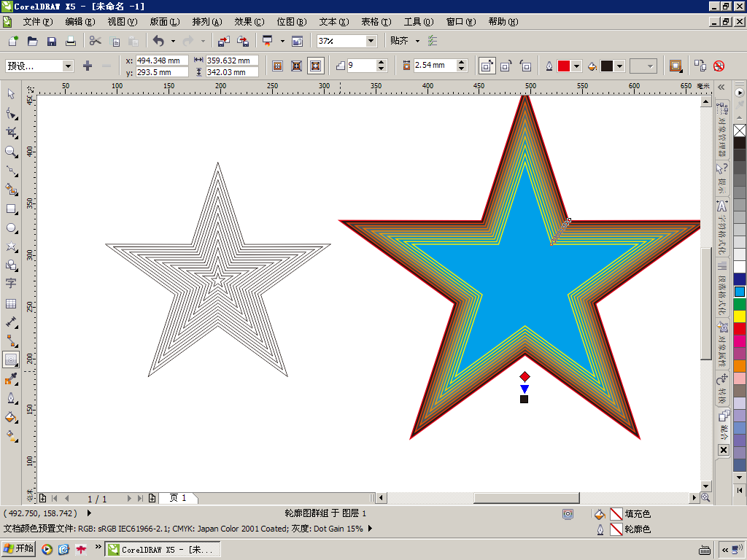Create a new document
Viewport: 747px width, 560px height.
coord(13,41)
